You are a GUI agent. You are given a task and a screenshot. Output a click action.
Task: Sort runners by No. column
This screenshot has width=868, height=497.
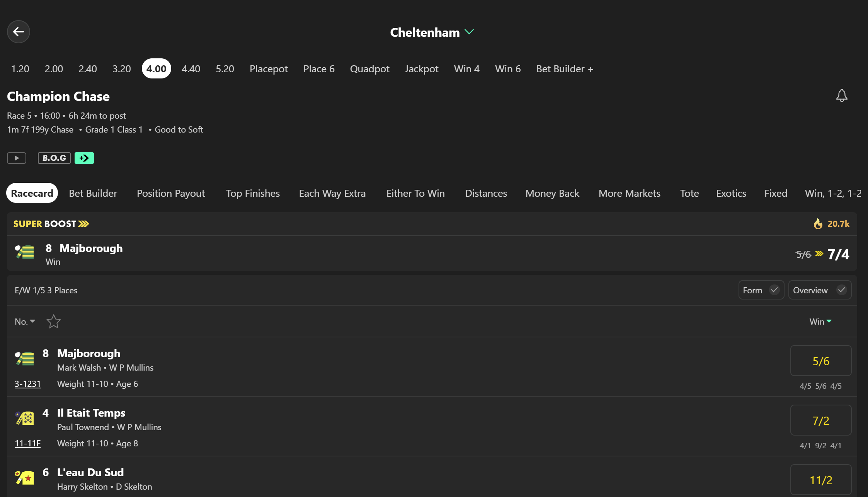click(25, 322)
